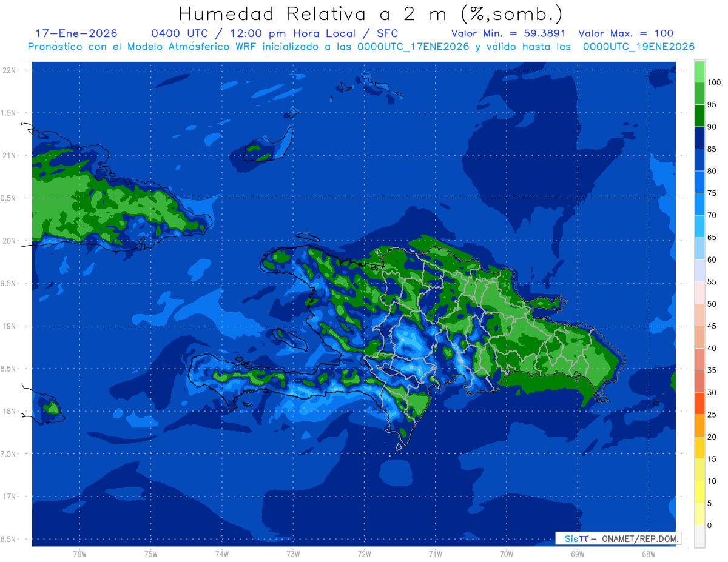Screen dimensions: 728x562
Task: Click the colorbar value label "100"
Action: pos(714,82)
